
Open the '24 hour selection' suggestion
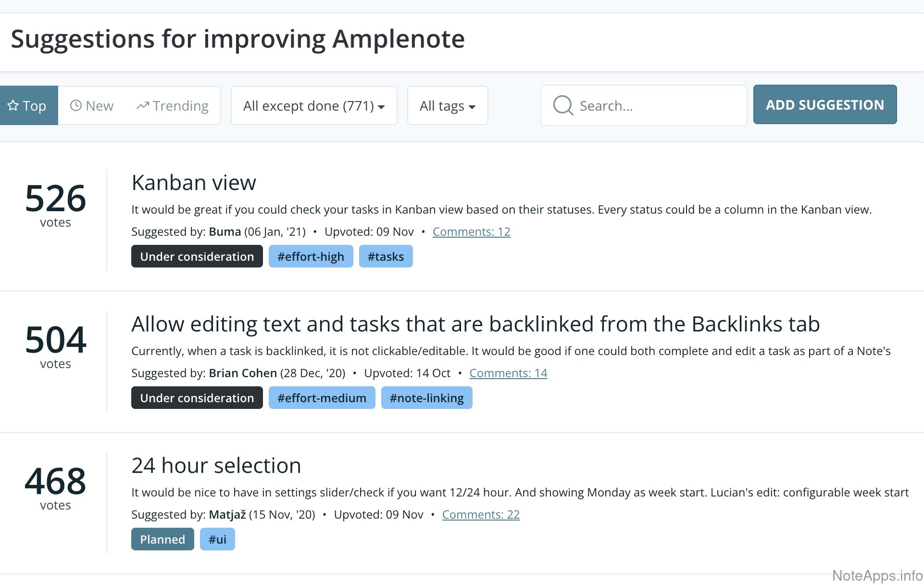tap(216, 466)
